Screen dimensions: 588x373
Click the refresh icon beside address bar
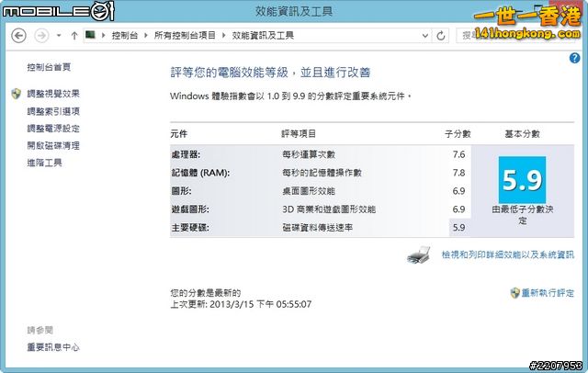440,36
